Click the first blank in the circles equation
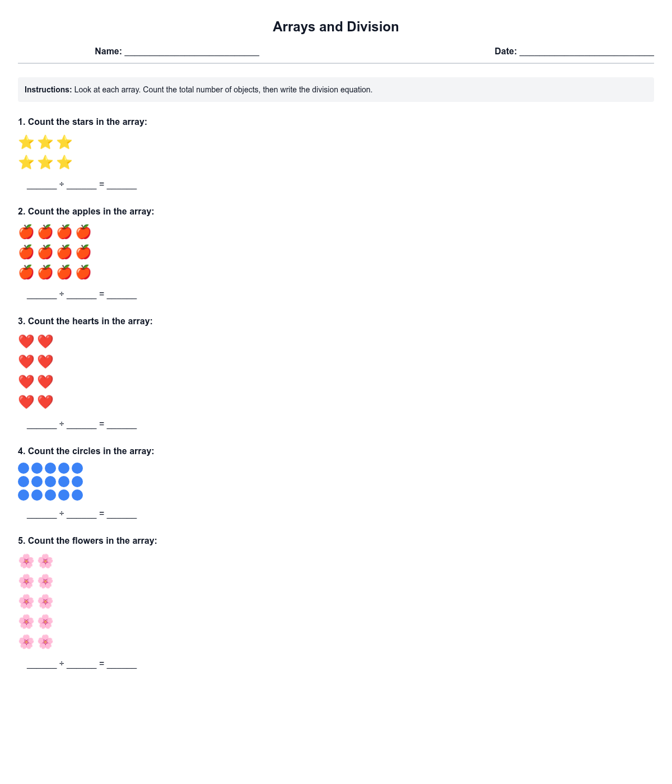Viewport: 672px width, 784px height. [x=42, y=514]
